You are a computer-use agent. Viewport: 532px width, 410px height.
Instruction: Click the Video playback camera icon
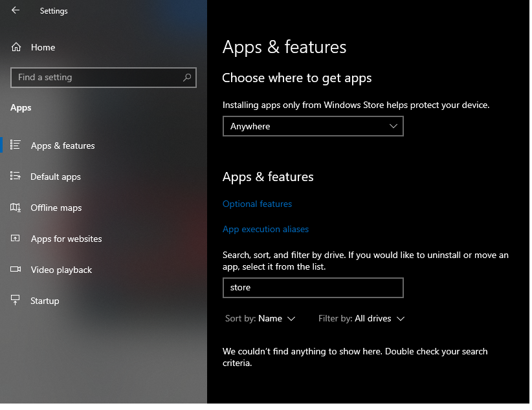pos(17,270)
